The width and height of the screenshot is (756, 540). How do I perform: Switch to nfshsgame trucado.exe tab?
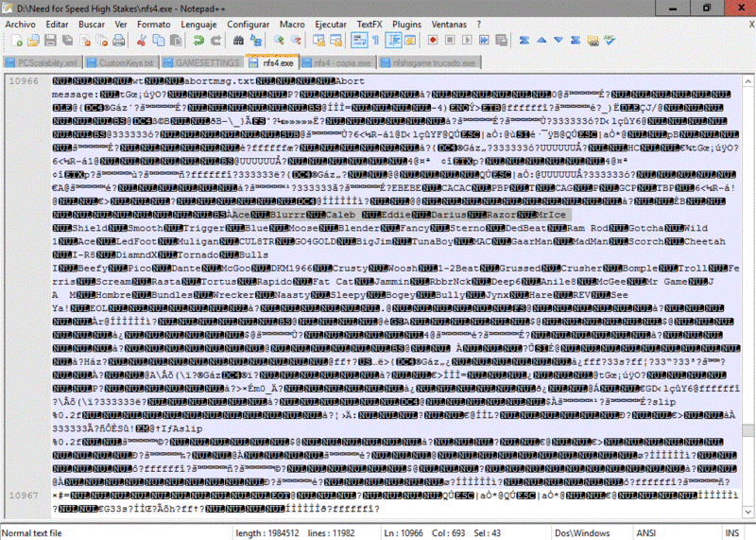tap(429, 62)
